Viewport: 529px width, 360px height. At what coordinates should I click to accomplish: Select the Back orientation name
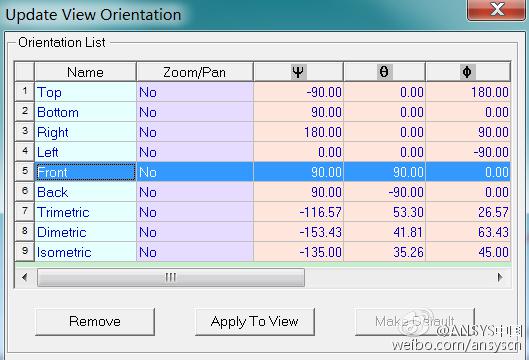[85, 192]
